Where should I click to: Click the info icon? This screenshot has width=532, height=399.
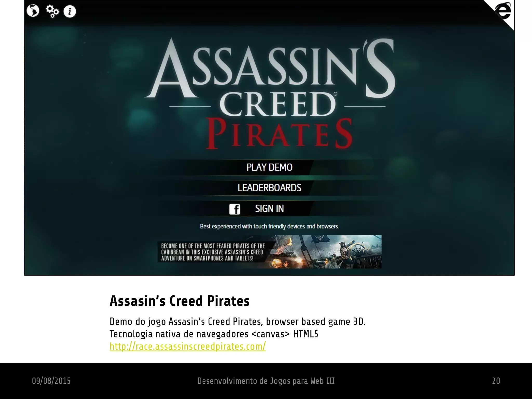pyautogui.click(x=70, y=12)
